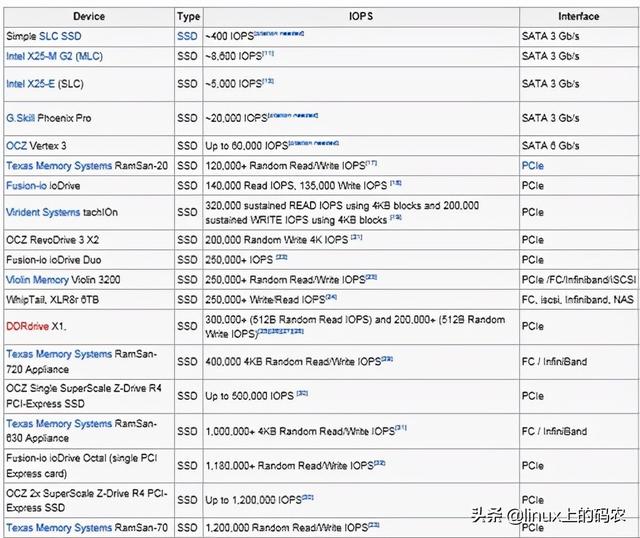The height and width of the screenshot is (538, 640).
Task: Select 'PCIe' in DDRdrive X1 row
Action: pyautogui.click(x=533, y=327)
